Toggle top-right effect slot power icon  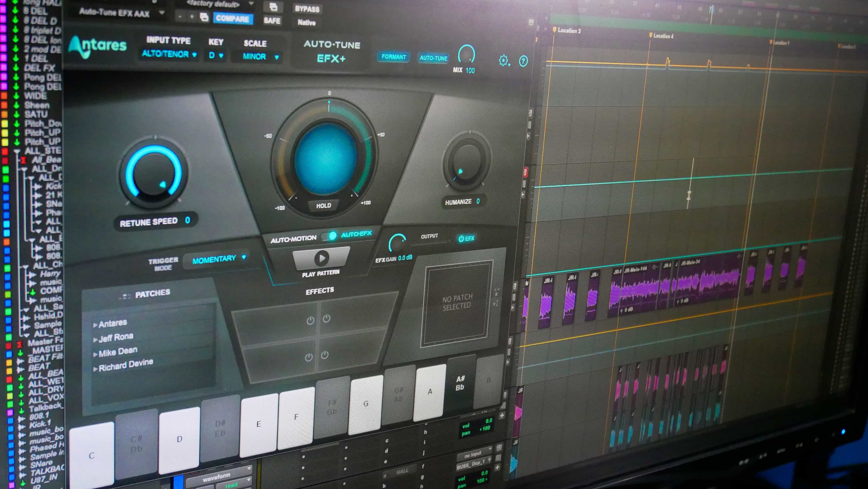tap(326, 318)
